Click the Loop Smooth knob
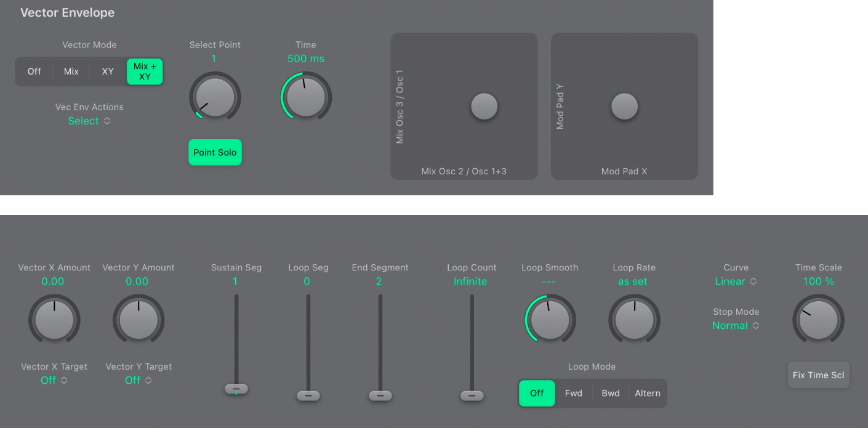 [x=550, y=320]
